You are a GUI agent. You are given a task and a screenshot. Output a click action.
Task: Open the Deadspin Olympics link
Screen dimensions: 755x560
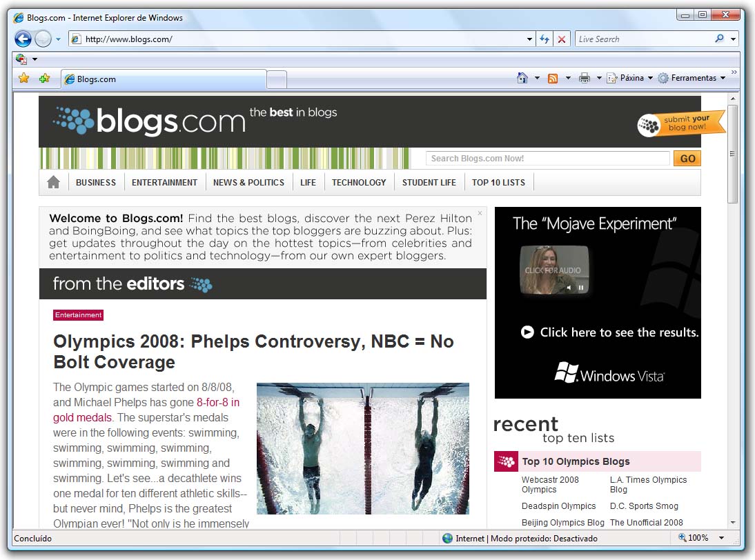pyautogui.click(x=558, y=506)
